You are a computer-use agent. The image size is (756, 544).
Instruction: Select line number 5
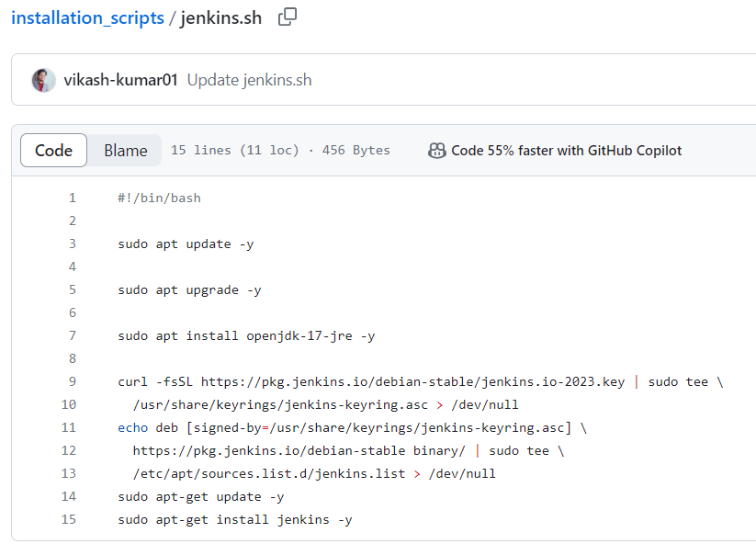point(73,289)
